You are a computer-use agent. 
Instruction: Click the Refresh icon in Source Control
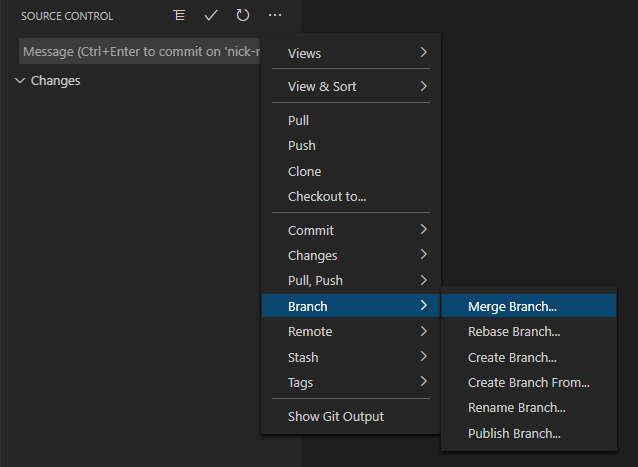coord(243,15)
